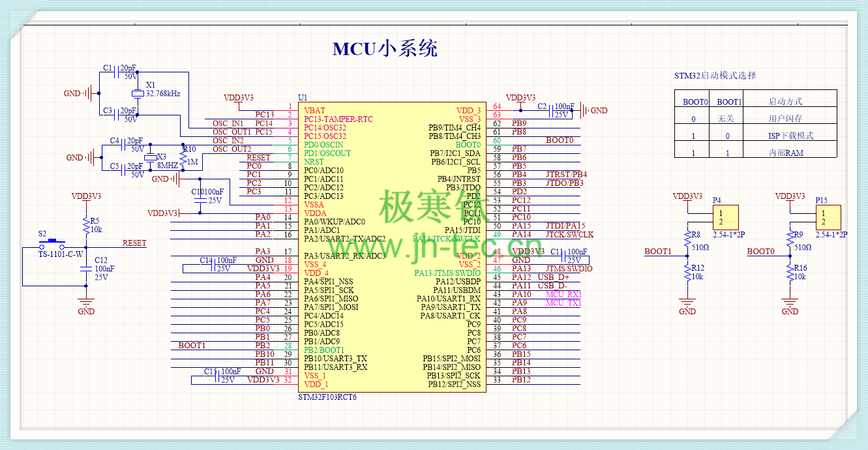This screenshot has height=450, width=868.
Task: Select the GND symbol below capacitor C12
Action: 85,306
